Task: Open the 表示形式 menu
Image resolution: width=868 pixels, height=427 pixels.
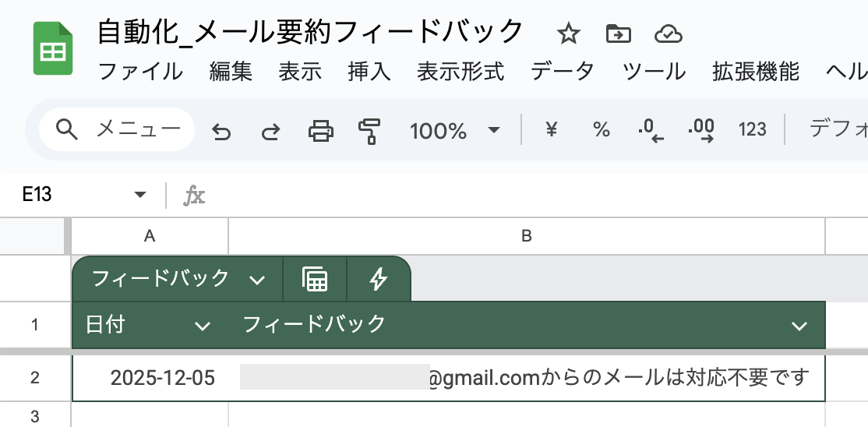Action: point(460,72)
